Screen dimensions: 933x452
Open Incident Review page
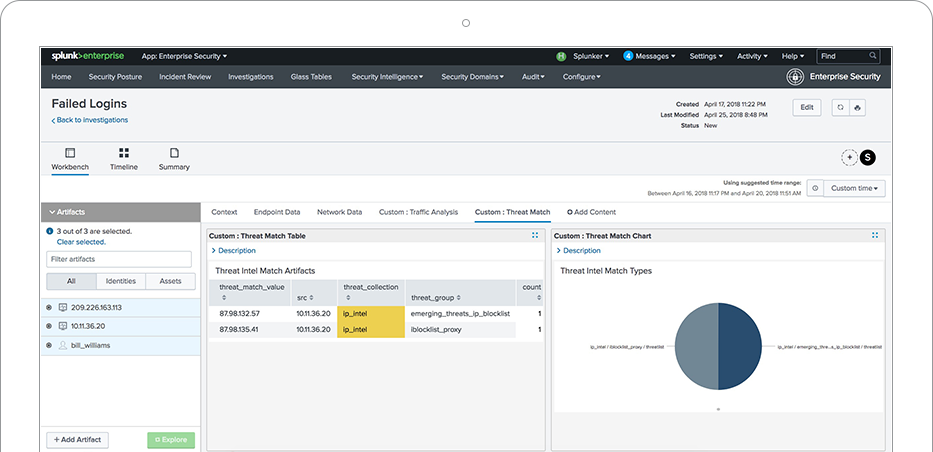[185, 77]
